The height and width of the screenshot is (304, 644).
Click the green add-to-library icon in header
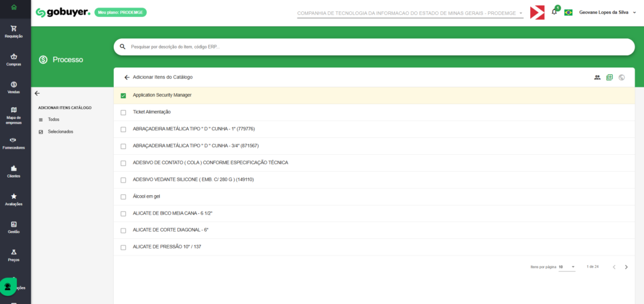(x=609, y=77)
